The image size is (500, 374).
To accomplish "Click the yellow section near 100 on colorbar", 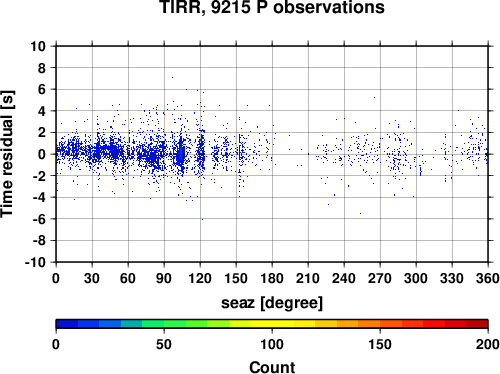I will coord(272,324).
